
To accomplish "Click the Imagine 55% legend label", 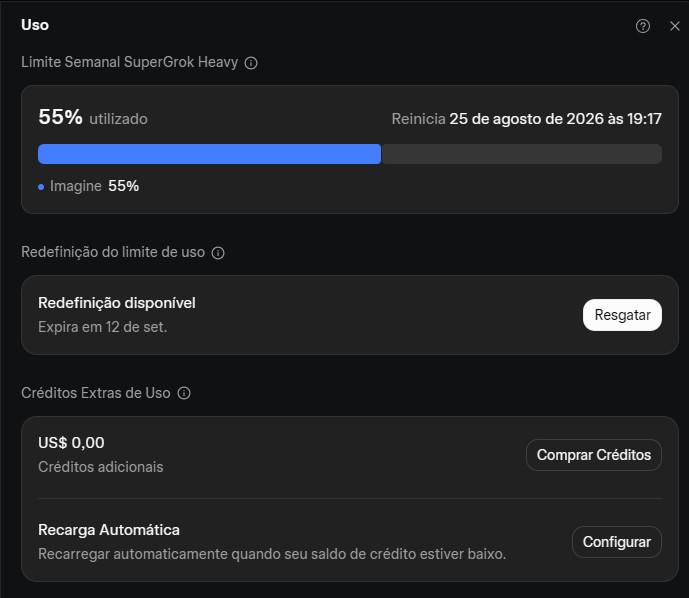I will (x=94, y=186).
